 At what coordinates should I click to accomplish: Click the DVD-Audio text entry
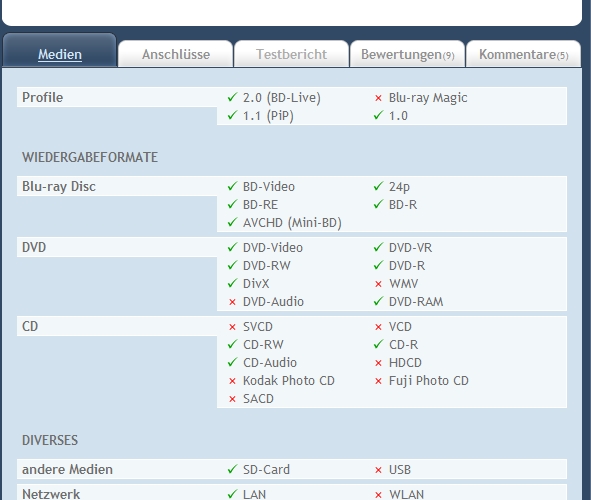pyautogui.click(x=273, y=301)
